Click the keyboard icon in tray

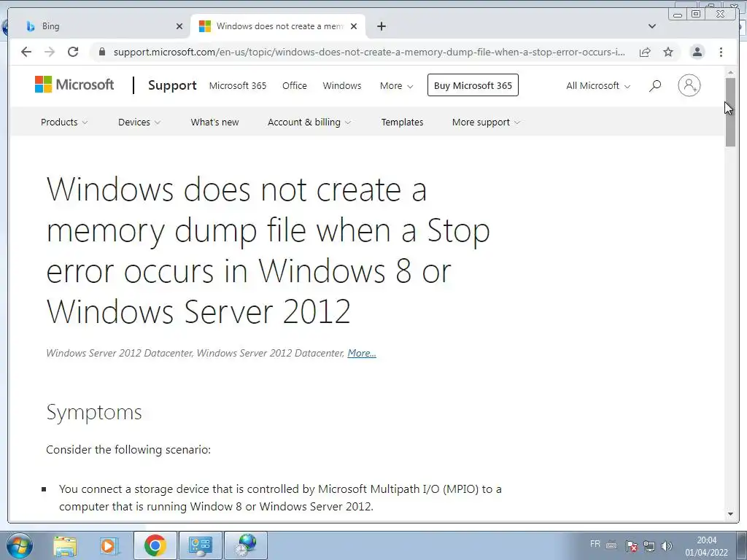[611, 545]
